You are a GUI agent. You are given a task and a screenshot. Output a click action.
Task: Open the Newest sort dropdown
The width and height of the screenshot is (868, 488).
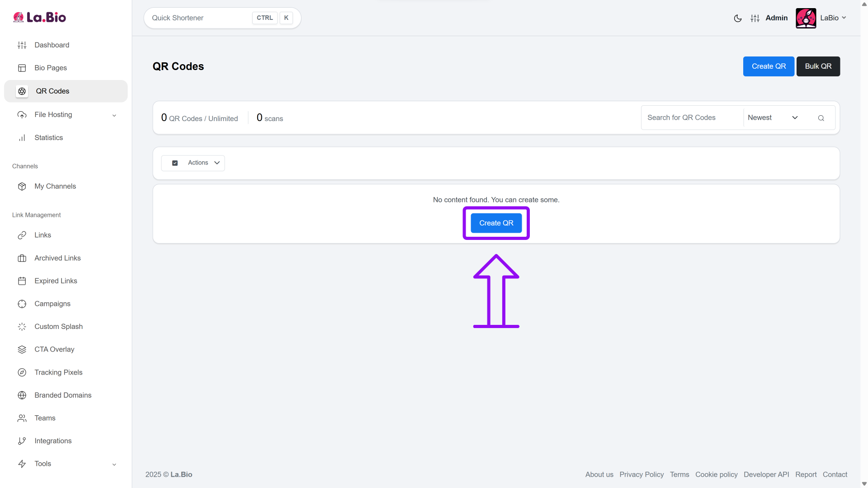(772, 118)
